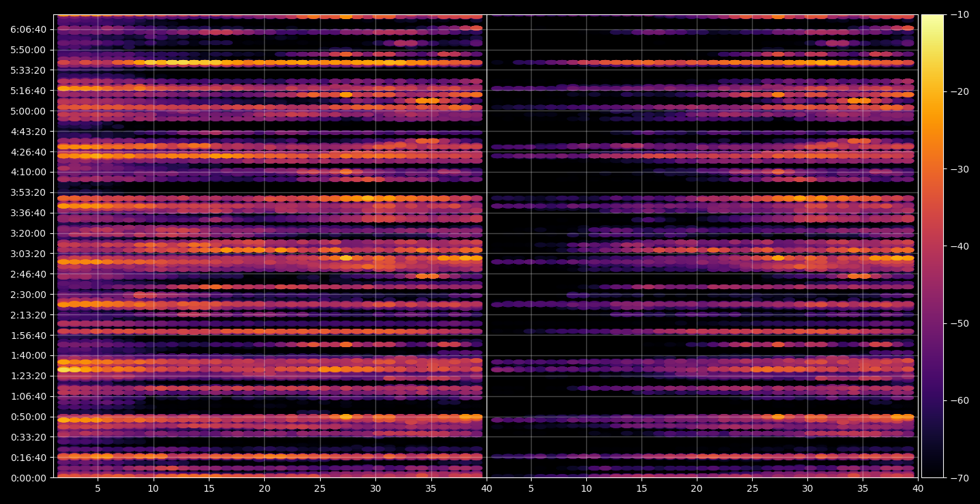Select the 4:26:40 y-axis tick label
This screenshot has height=504, width=980.
pos(29,152)
